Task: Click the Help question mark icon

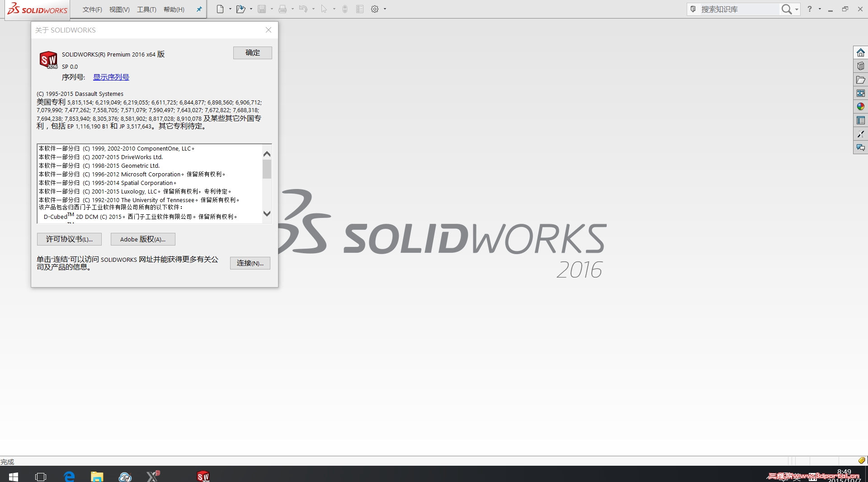Action: [x=810, y=9]
